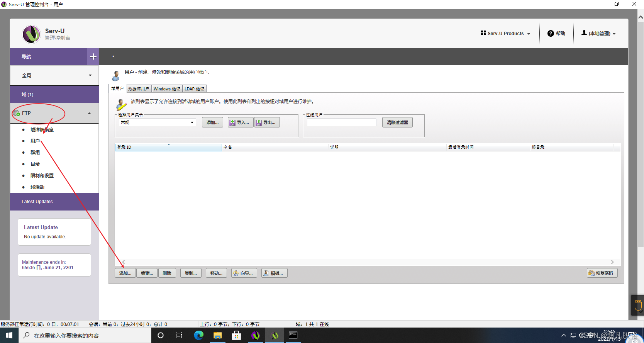Click the filter users input field

coord(342,122)
